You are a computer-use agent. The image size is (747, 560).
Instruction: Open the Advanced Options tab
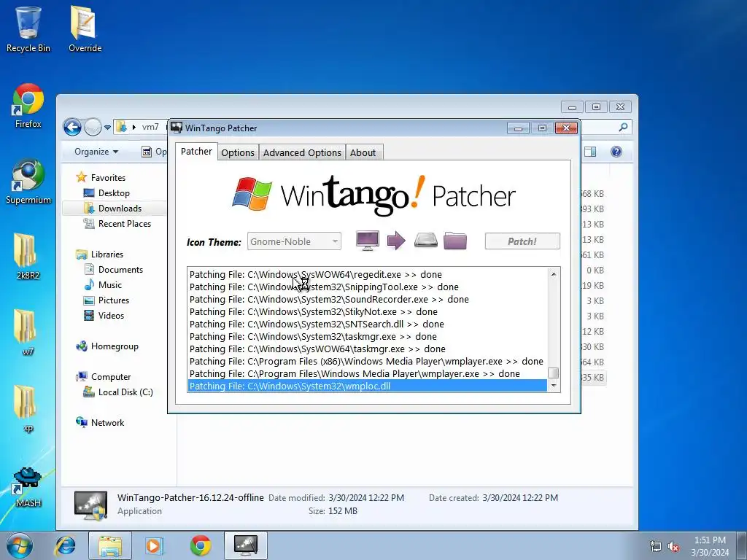click(x=302, y=152)
